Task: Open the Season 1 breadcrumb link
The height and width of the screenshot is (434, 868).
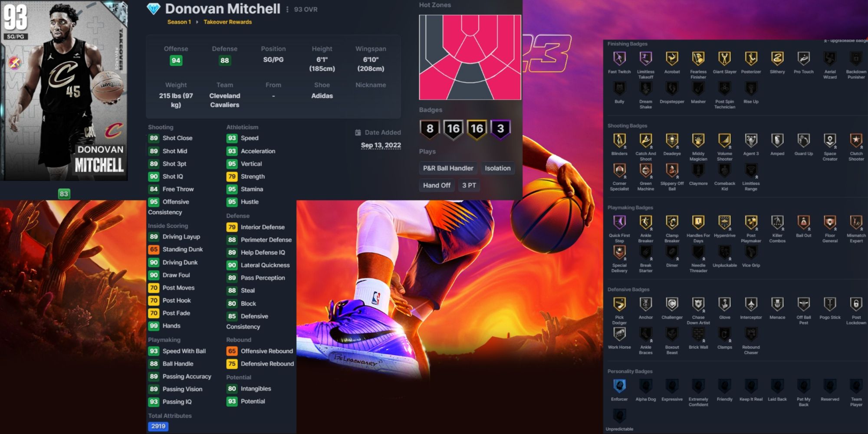Action: pos(179,22)
